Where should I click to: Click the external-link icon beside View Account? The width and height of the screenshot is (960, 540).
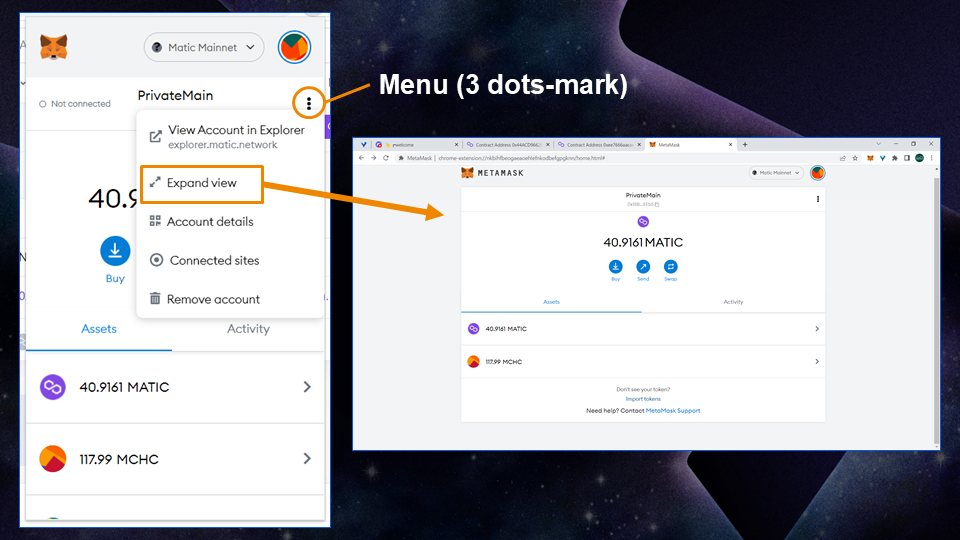(x=156, y=137)
